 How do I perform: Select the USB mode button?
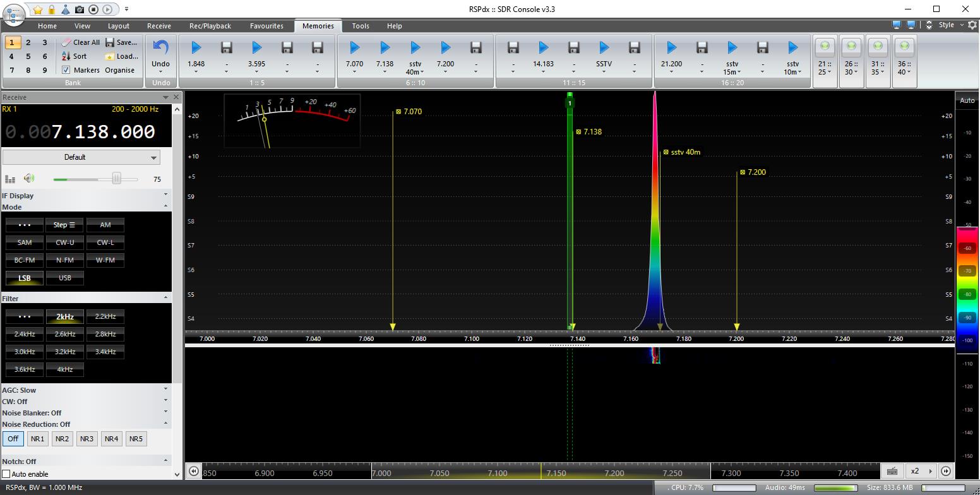point(64,278)
